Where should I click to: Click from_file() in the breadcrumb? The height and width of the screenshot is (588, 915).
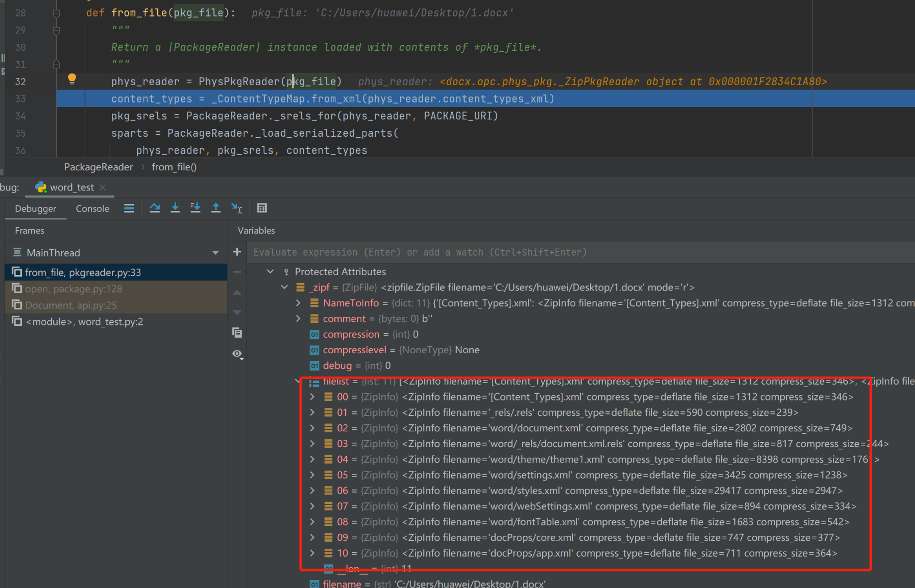tap(174, 167)
